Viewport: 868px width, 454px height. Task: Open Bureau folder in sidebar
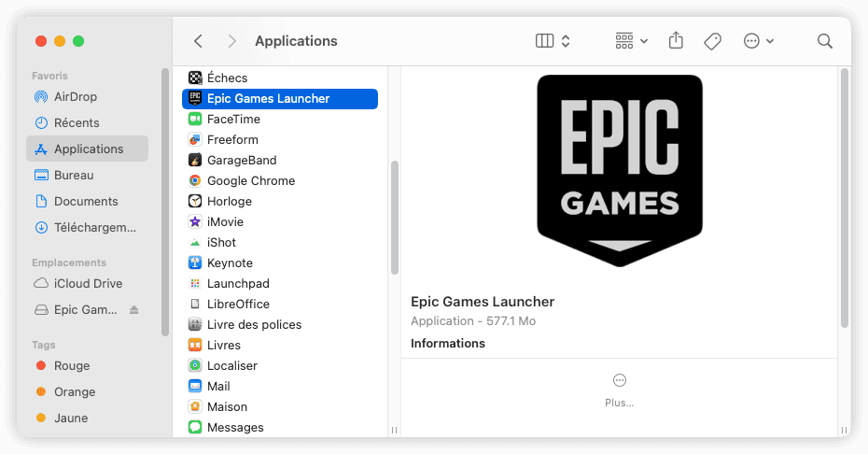(87, 176)
